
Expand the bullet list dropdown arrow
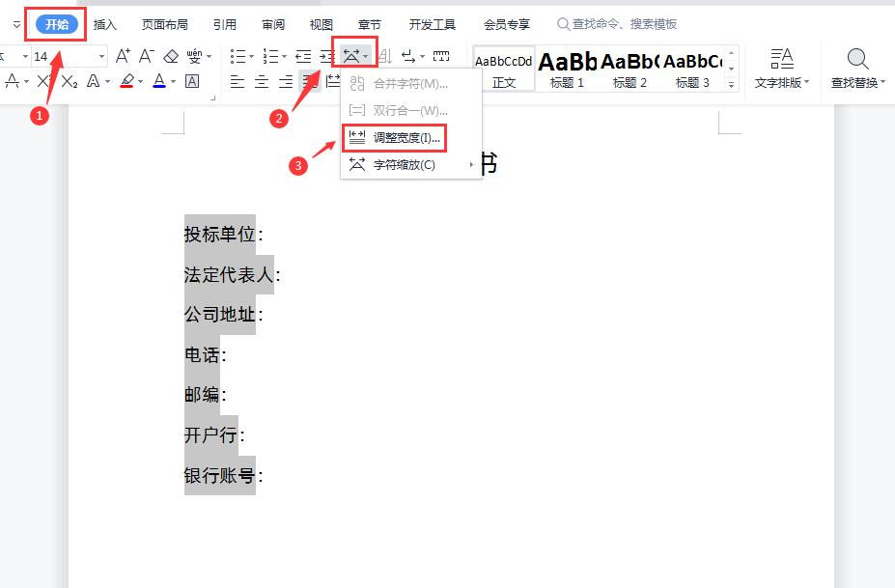251,57
